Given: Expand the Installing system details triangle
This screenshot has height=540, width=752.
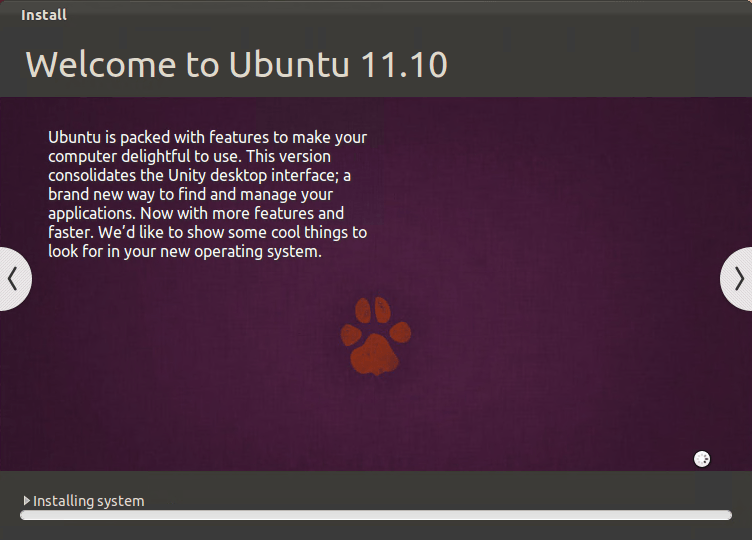Looking at the screenshot, I should tap(26, 501).
